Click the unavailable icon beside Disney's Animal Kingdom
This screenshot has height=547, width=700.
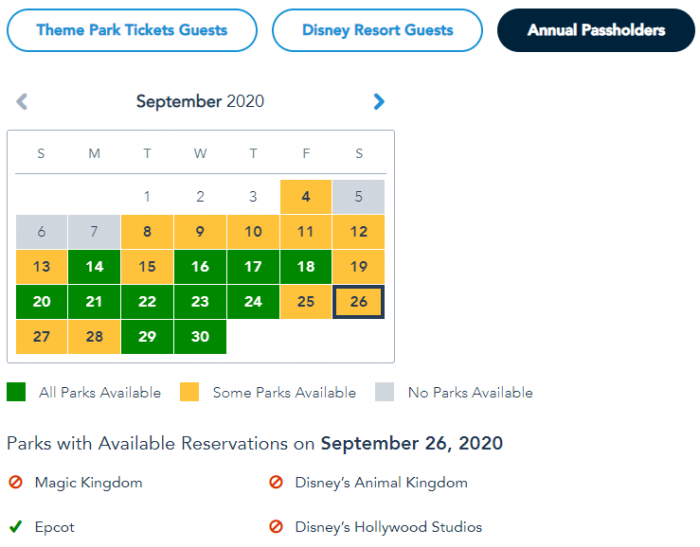coord(276,483)
